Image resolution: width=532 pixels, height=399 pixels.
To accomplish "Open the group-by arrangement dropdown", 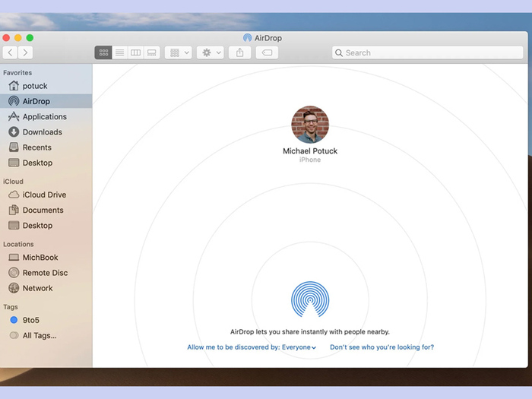I will (x=179, y=52).
